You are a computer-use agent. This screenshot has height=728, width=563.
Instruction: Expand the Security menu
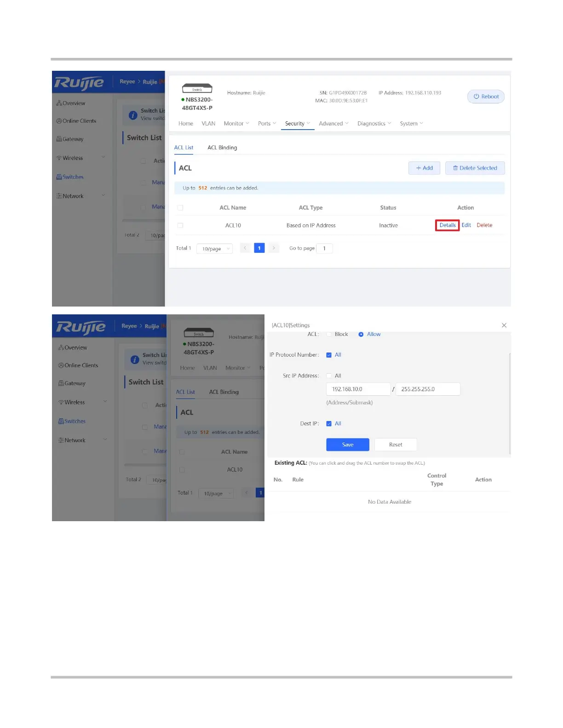[298, 124]
